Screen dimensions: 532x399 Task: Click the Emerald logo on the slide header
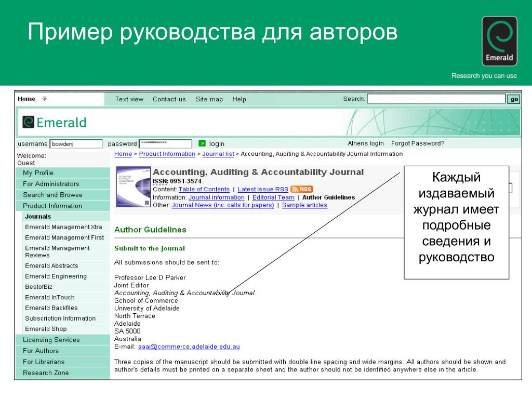[x=499, y=41]
